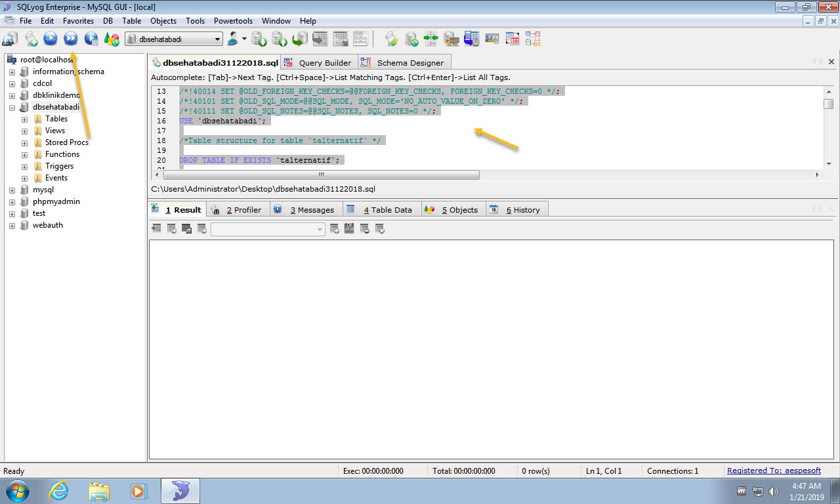Expand the Tables folder
Viewport: 840px width, 504px height.
tap(24, 119)
